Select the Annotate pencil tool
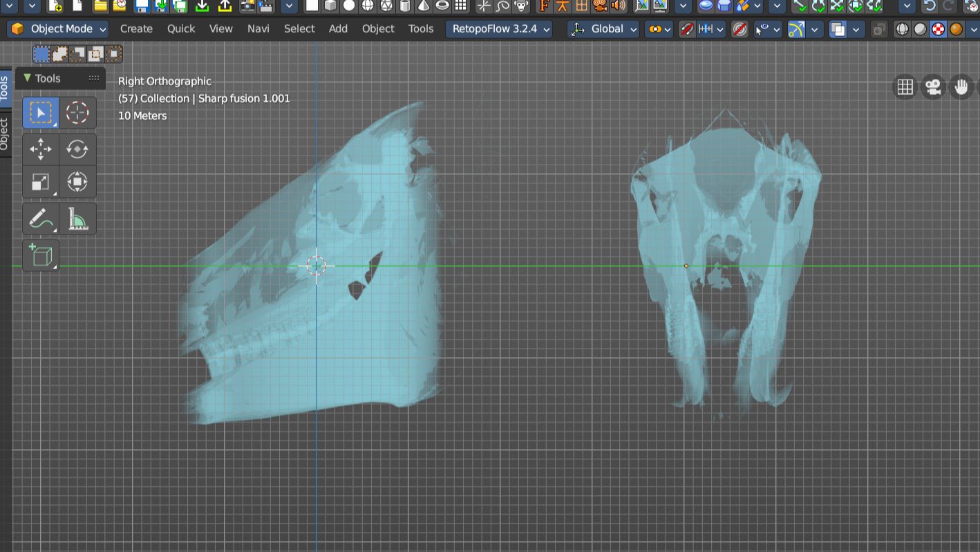Viewport: 980px width, 552px height. (41, 220)
